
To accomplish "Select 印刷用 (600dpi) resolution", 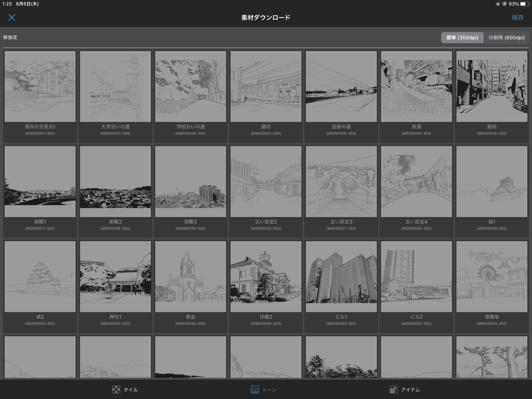I will click(x=506, y=38).
